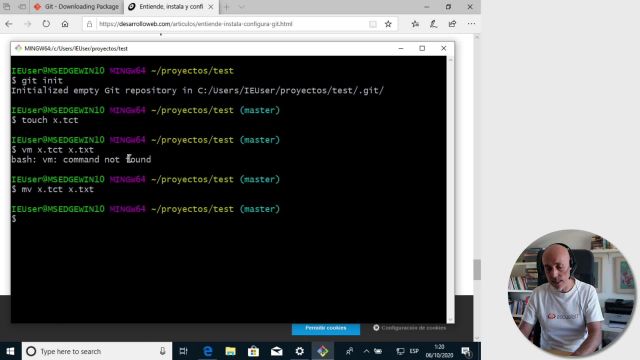Maximize the MINGW64 terminal window
The image size is (640, 360).
tap(422, 48)
